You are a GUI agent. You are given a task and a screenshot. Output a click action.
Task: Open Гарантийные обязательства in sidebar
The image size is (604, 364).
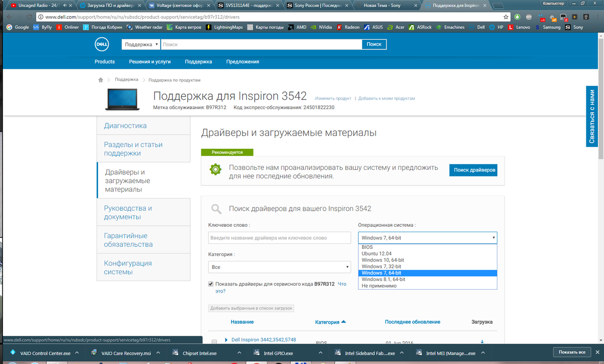[143, 240]
